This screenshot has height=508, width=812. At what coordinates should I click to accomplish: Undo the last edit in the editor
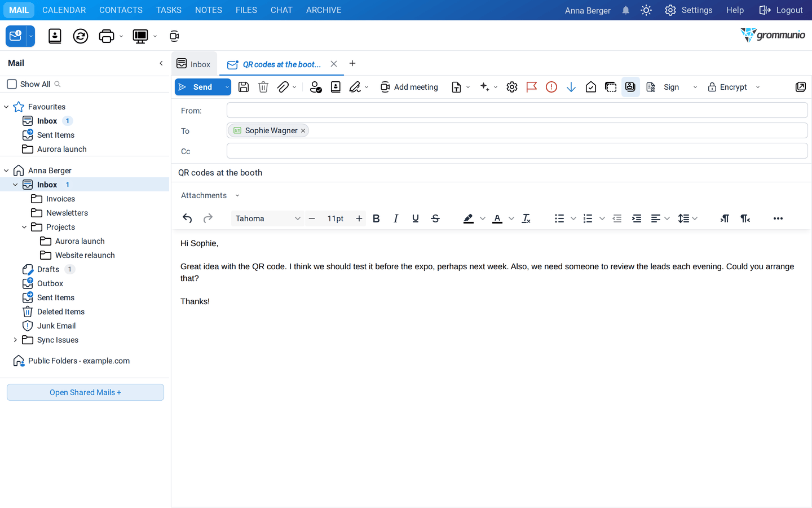187,218
